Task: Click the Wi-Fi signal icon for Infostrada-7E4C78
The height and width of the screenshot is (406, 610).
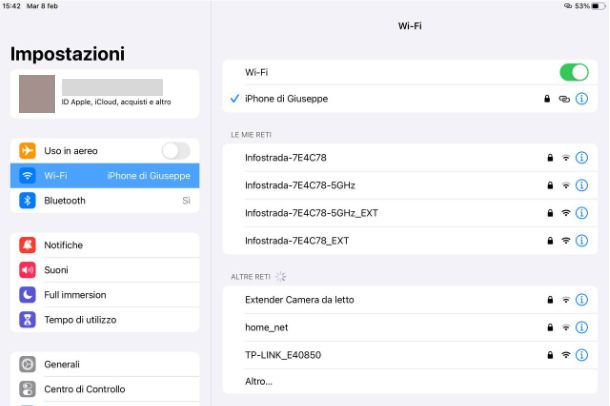Action: [566, 158]
